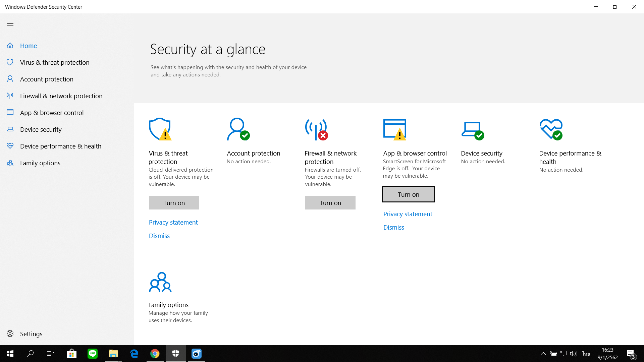Viewport: 644px width, 362px height.
Task: Switch to Google Chrome from taskbar
Action: [x=155, y=353]
